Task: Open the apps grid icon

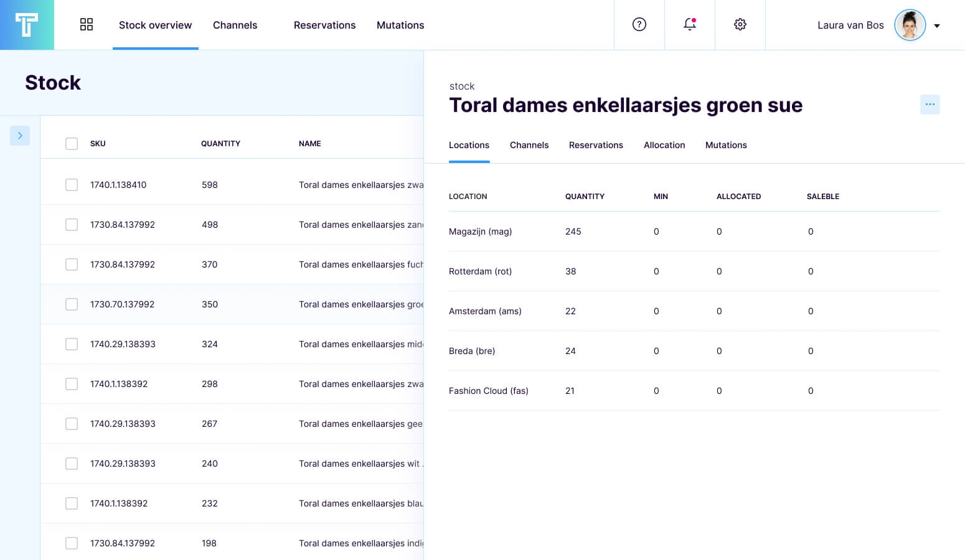Action: pyautogui.click(x=87, y=25)
